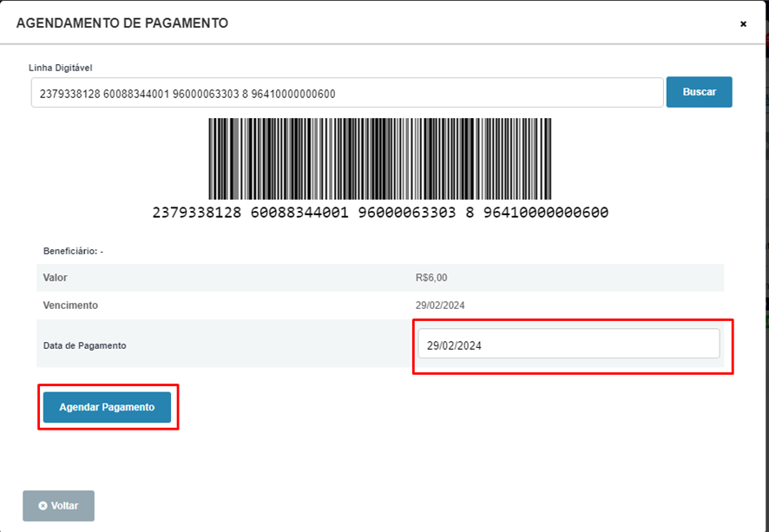The width and height of the screenshot is (769, 532).
Task: Select the 96000063303 digit group below barcode
Action: point(406,213)
